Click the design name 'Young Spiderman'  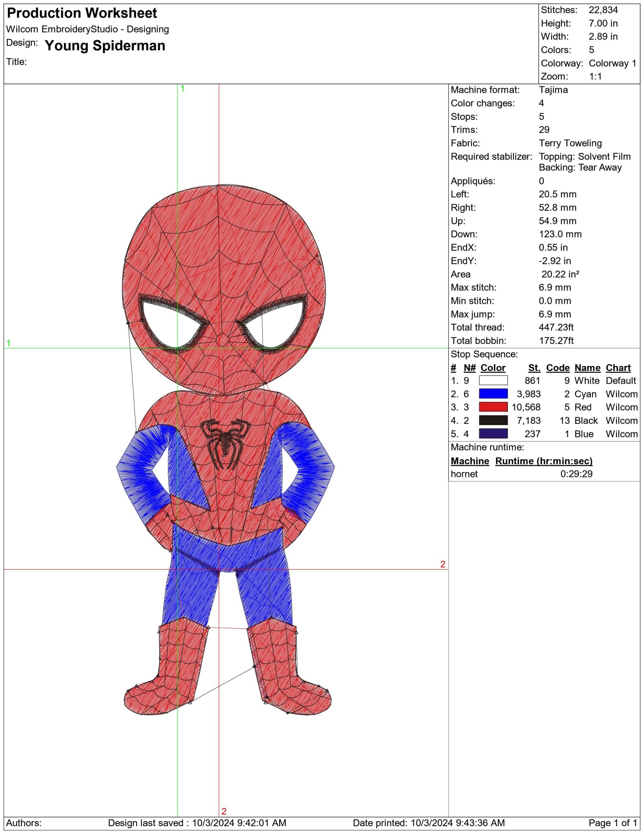pyautogui.click(x=105, y=45)
